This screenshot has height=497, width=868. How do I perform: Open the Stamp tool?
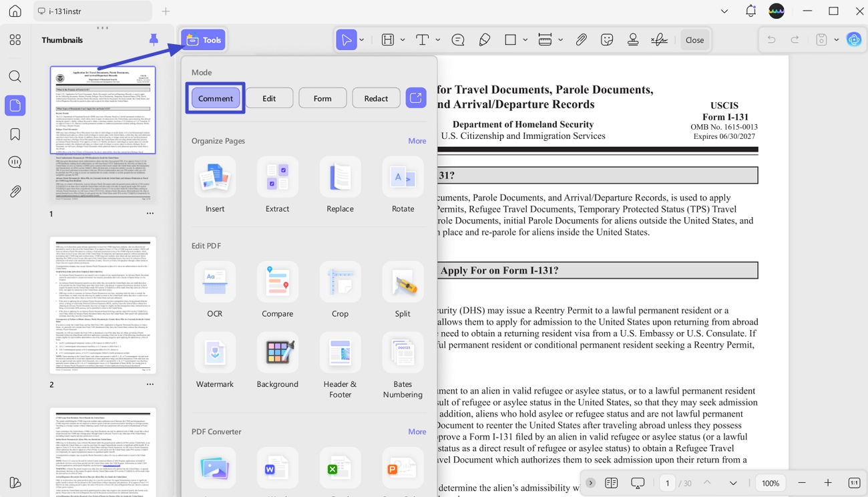click(633, 40)
